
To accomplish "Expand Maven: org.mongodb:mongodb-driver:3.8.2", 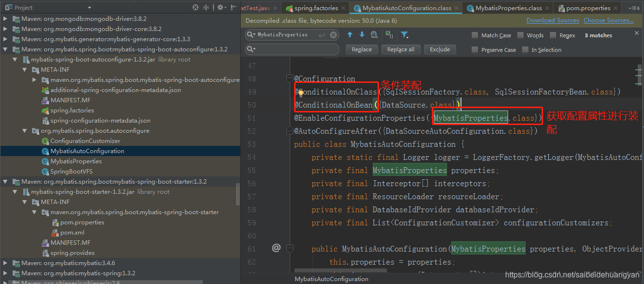I will coord(5,18).
